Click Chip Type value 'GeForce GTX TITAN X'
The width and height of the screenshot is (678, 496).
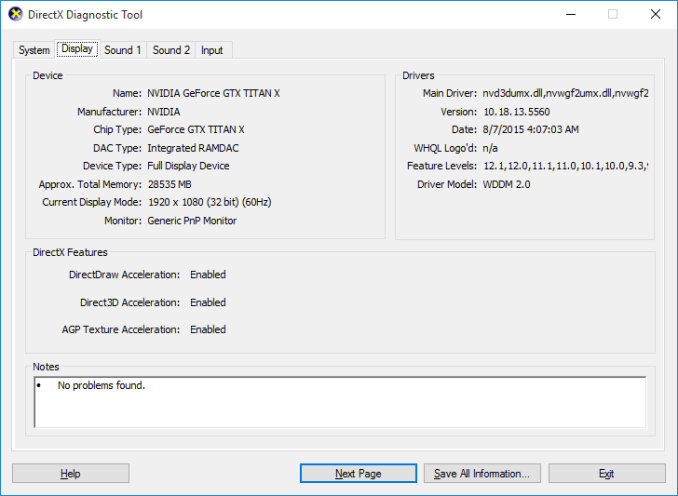[196, 130]
